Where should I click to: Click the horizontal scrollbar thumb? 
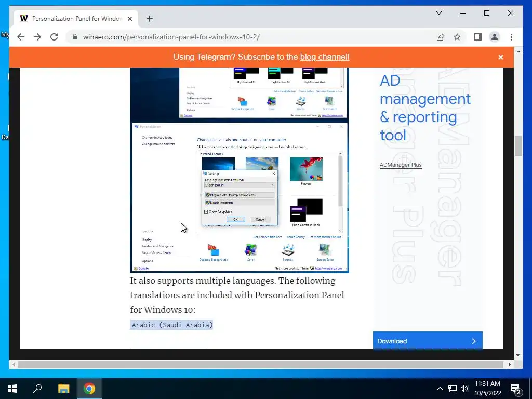[261, 364]
